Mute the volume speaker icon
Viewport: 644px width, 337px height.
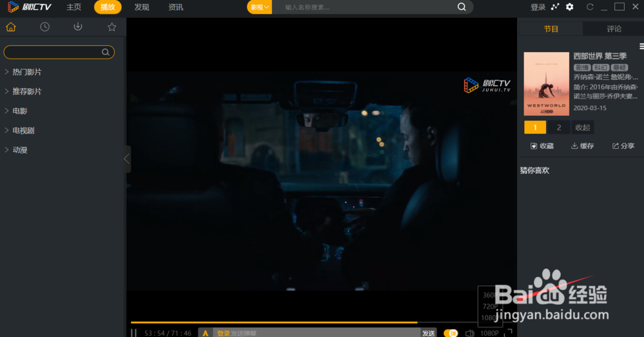coord(469,333)
